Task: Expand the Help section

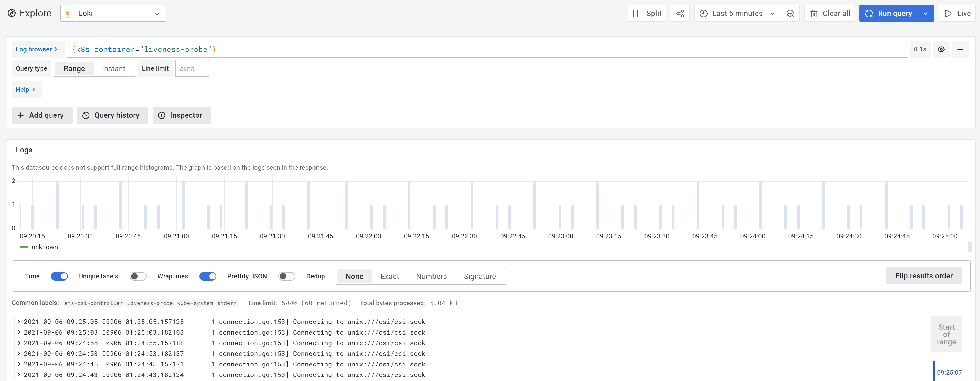Action: 26,89
